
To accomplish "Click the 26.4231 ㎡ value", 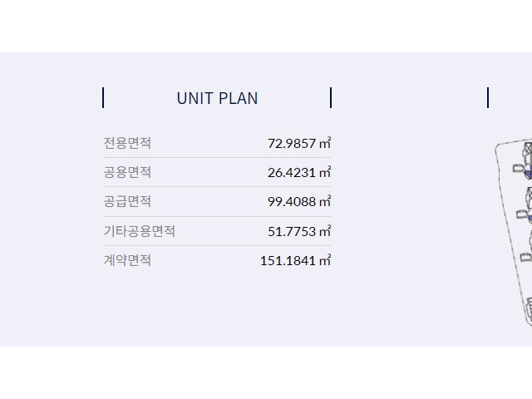I will 299,172.
